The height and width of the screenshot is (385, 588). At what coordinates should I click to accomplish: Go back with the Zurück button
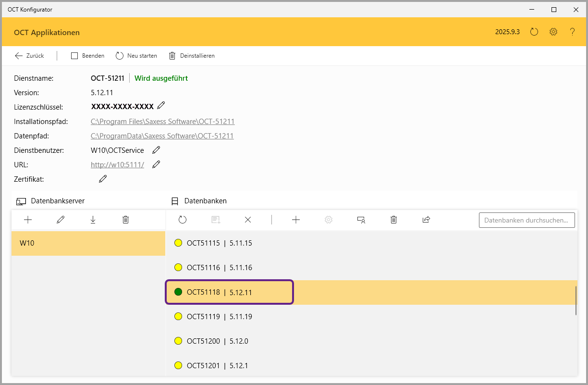[29, 56]
